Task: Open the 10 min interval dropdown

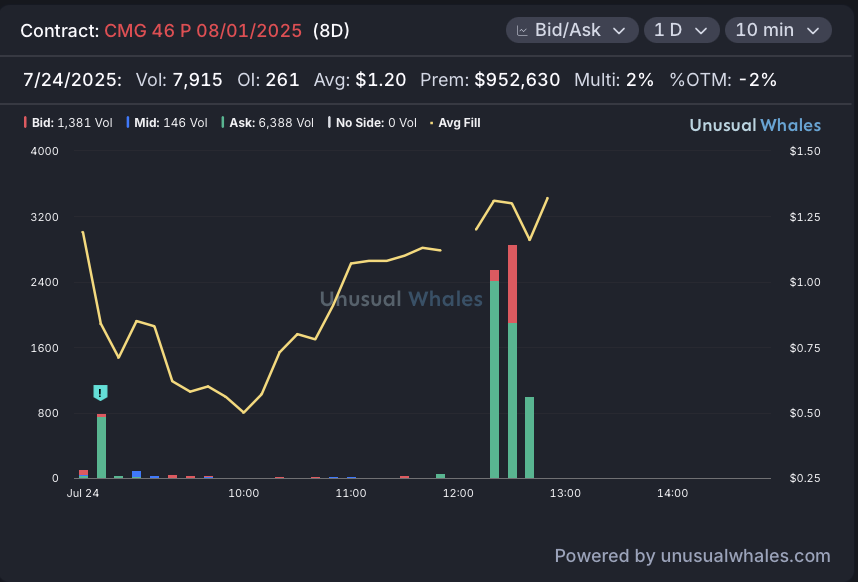Action: (778, 30)
